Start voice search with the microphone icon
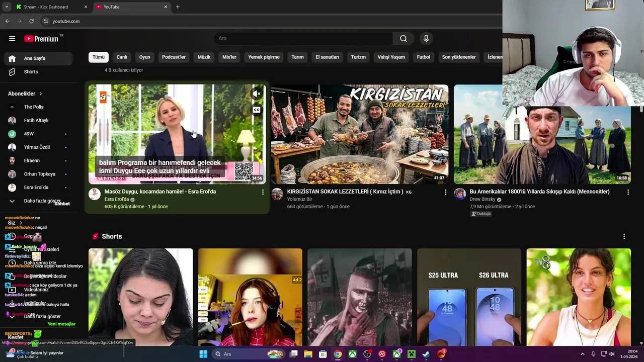The width and height of the screenshot is (644, 362). coord(426,39)
